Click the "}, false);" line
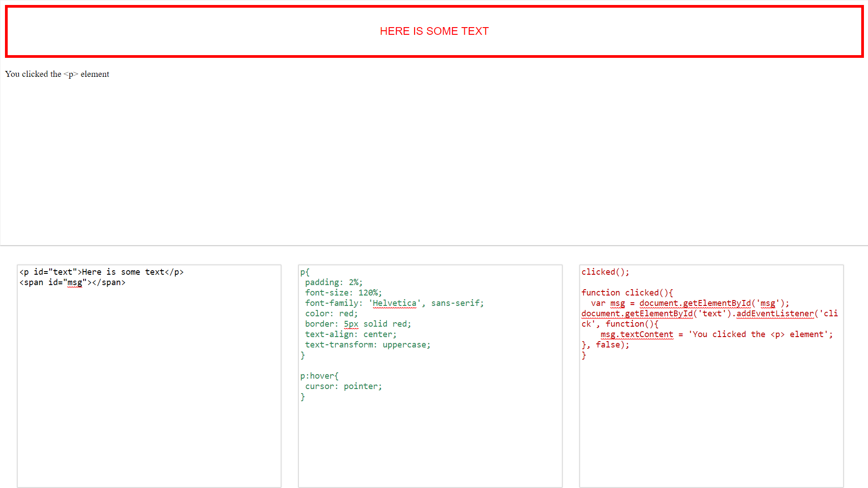This screenshot has width=868, height=488. pos(605,345)
